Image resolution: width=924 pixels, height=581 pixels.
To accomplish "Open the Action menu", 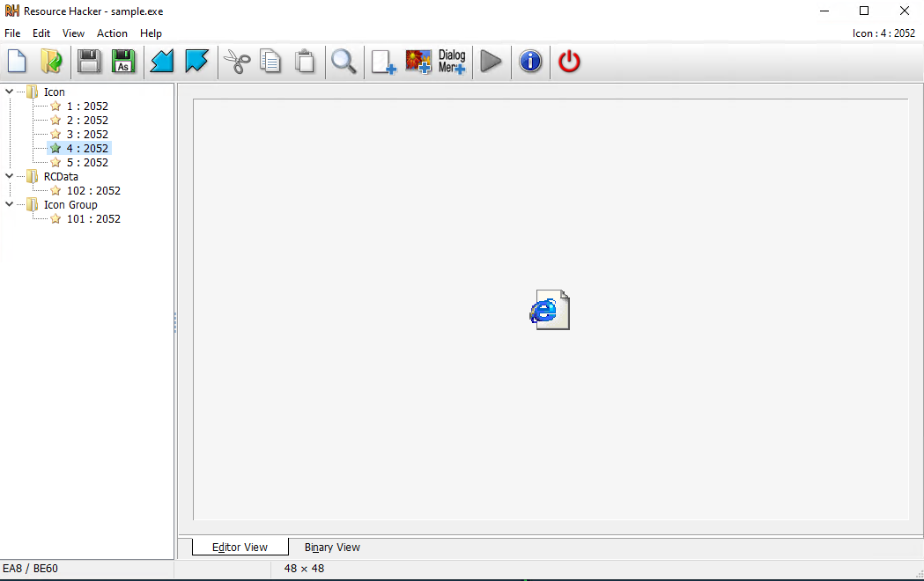I will click(x=112, y=33).
